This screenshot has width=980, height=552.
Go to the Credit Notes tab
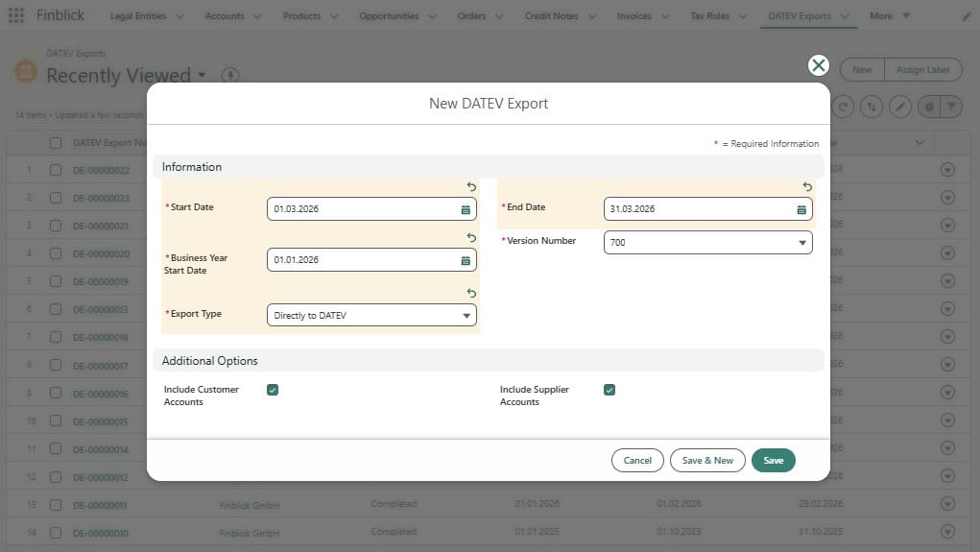[x=551, y=16]
